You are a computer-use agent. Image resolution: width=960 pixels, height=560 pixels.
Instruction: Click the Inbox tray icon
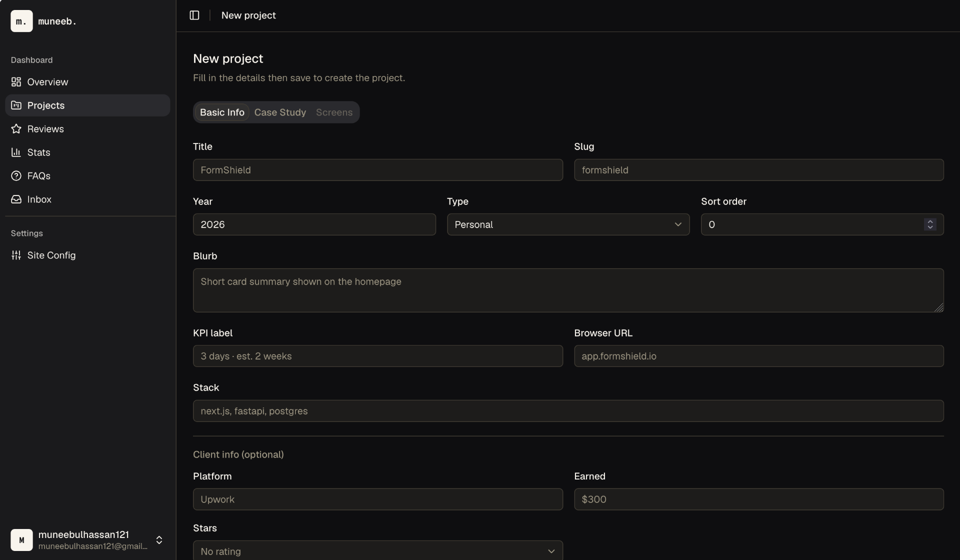(16, 199)
